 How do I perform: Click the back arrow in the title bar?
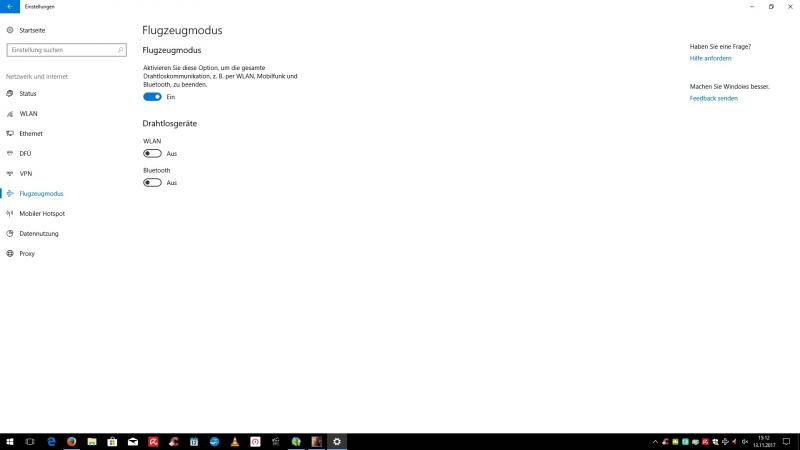click(x=8, y=6)
